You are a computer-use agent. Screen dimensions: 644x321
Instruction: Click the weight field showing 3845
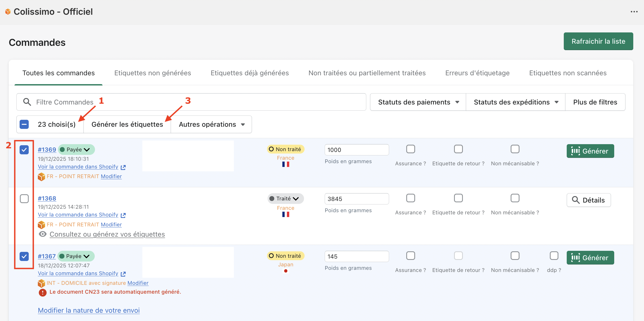(x=356, y=199)
